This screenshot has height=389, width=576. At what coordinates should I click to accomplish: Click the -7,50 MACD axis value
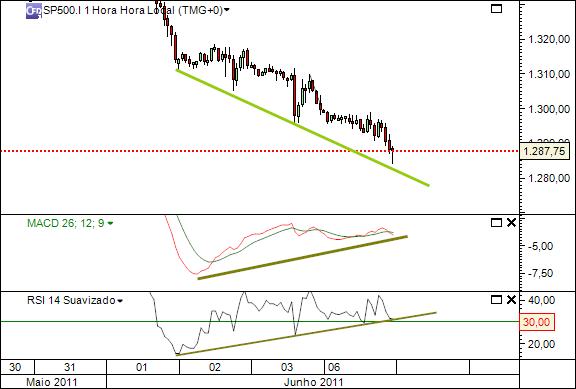click(x=540, y=273)
